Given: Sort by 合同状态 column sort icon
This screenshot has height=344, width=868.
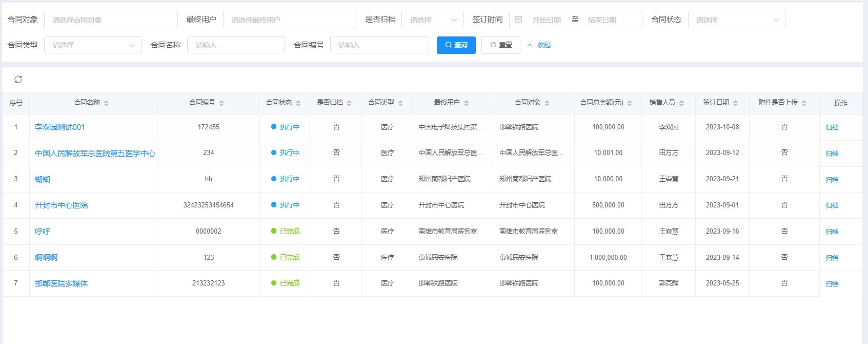Looking at the screenshot, I should [298, 103].
